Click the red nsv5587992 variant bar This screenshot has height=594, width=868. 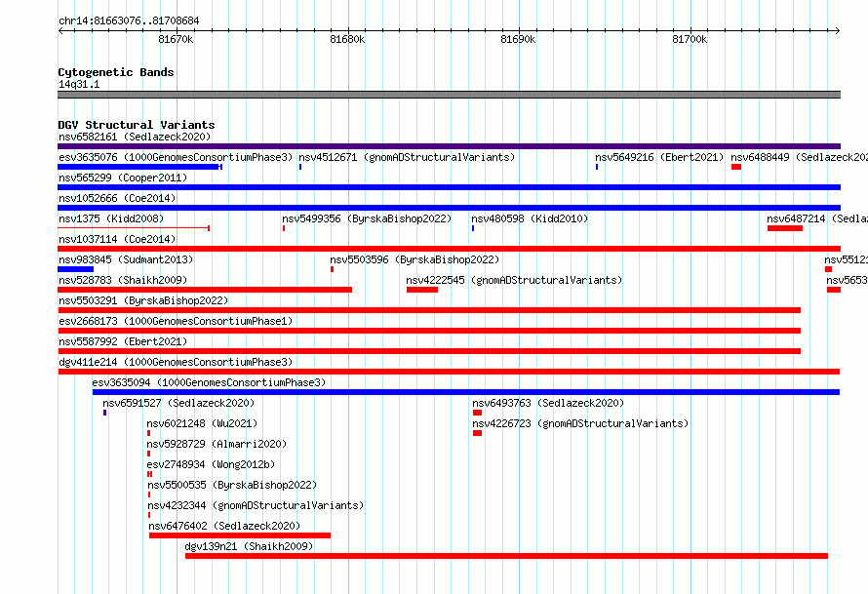point(429,351)
